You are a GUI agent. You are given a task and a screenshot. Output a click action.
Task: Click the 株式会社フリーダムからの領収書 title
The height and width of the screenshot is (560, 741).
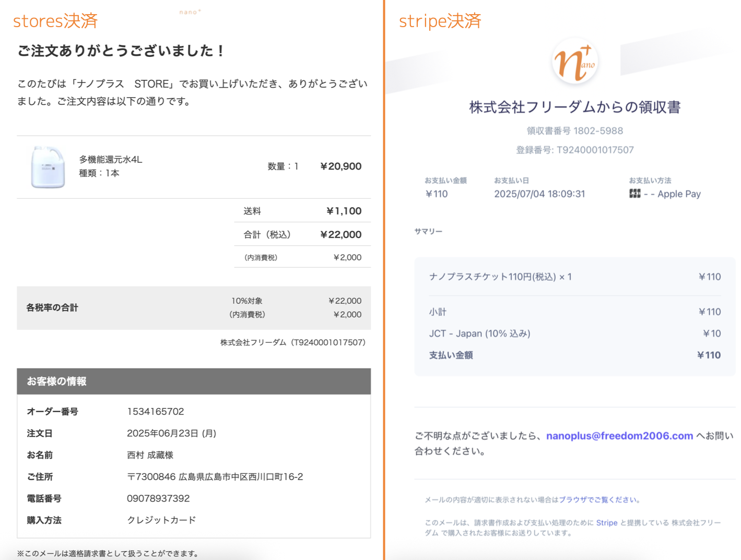tap(574, 107)
